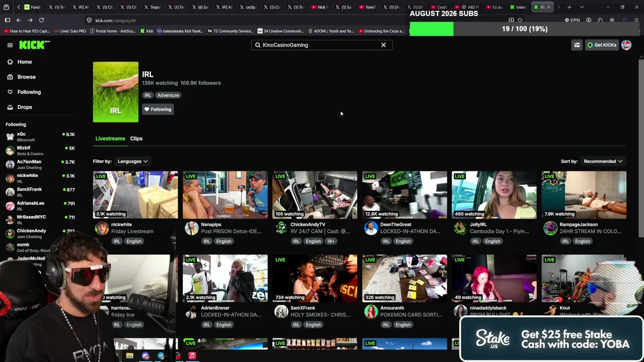Click the Adventure category tag
The height and width of the screenshot is (362, 644).
coord(168,95)
